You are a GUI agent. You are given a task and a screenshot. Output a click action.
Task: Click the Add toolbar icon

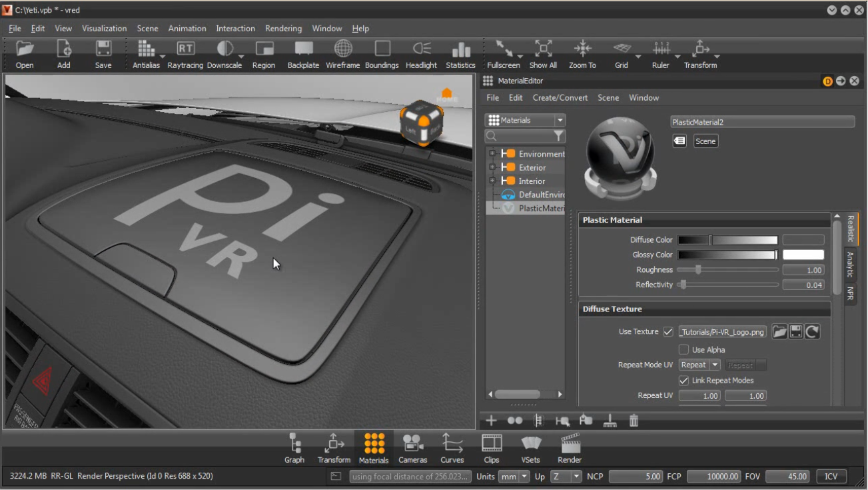click(x=64, y=49)
